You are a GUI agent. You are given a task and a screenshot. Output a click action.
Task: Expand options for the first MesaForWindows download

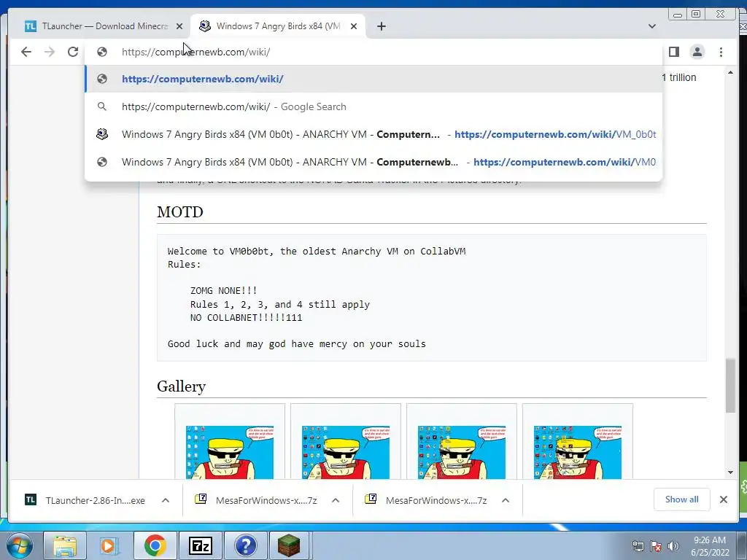[x=336, y=500]
